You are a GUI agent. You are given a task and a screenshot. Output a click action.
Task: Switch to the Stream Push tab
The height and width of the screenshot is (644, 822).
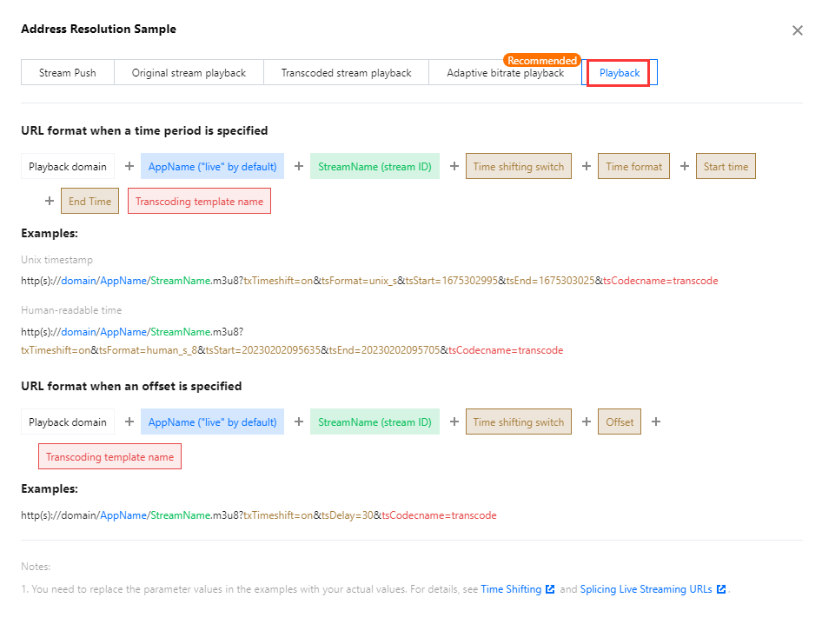(x=68, y=73)
